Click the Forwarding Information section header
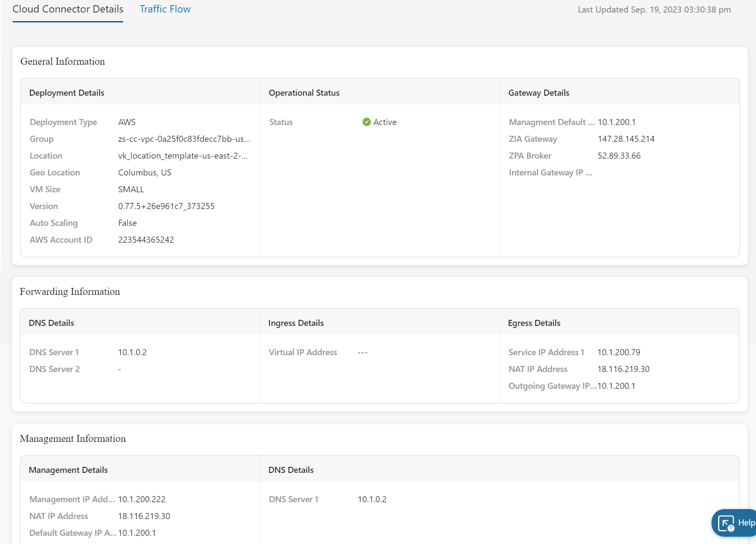Image resolution: width=756 pixels, height=544 pixels. tap(70, 291)
